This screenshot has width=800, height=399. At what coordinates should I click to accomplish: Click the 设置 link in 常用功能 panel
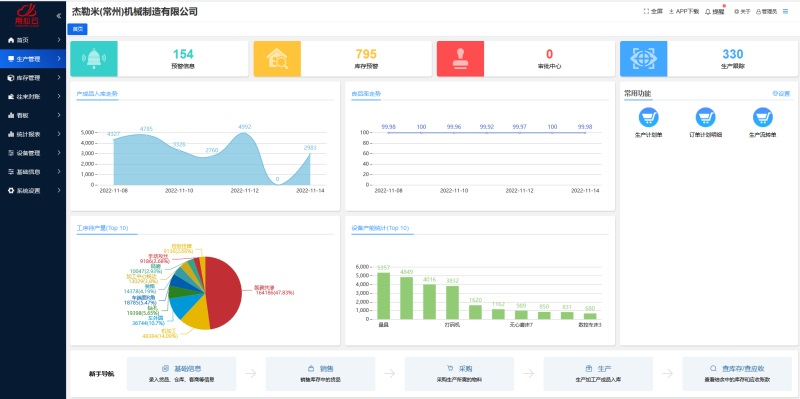781,93
